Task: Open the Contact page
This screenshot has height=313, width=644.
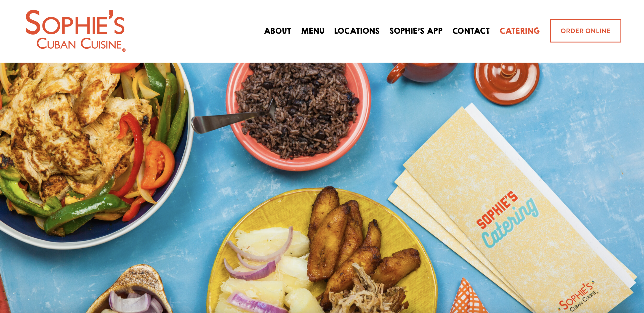Action: pos(471,31)
